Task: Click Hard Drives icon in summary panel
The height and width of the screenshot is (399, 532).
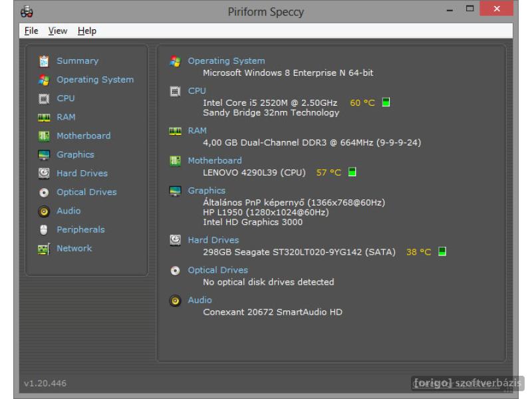Action: [175, 240]
